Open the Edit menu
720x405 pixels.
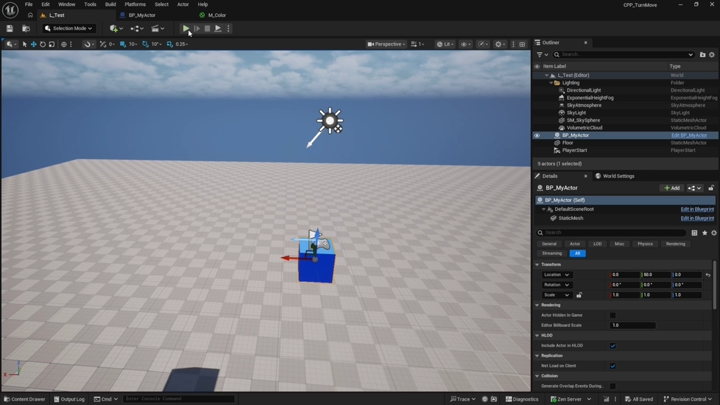point(45,4)
